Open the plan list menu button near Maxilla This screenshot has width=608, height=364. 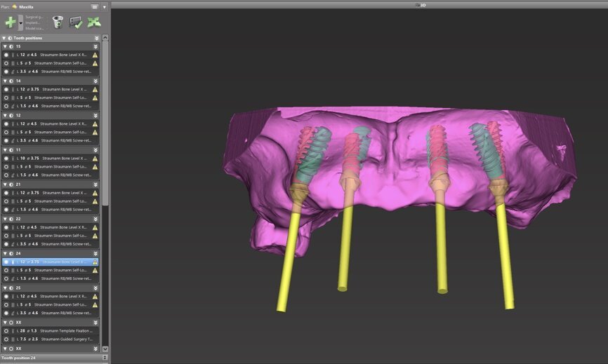[95, 6]
